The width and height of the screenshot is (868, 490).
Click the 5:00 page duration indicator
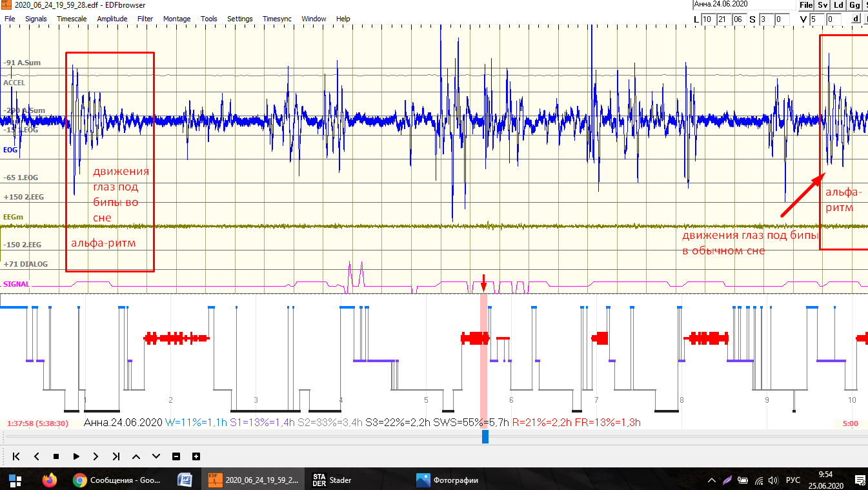pos(851,424)
